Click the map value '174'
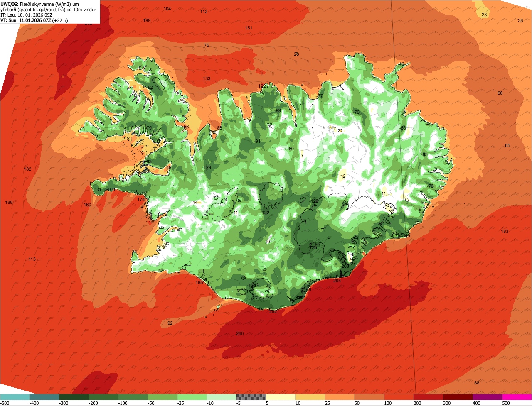The width and height of the screenshot is (532, 406). (x=141, y=199)
